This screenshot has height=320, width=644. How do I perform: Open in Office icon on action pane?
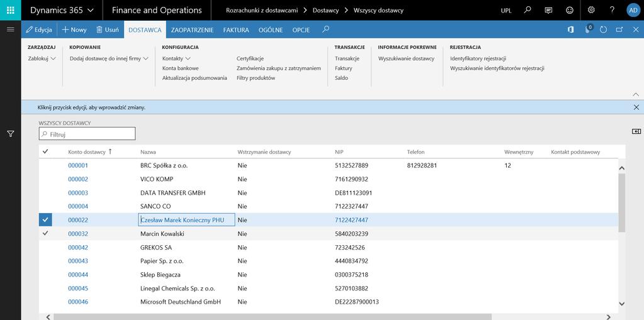(570, 30)
